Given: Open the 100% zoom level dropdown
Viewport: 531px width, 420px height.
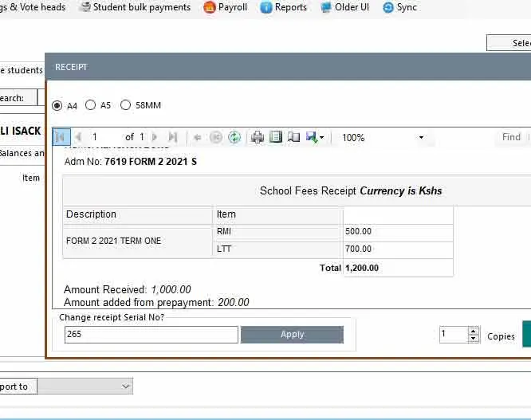Looking at the screenshot, I should tap(421, 137).
